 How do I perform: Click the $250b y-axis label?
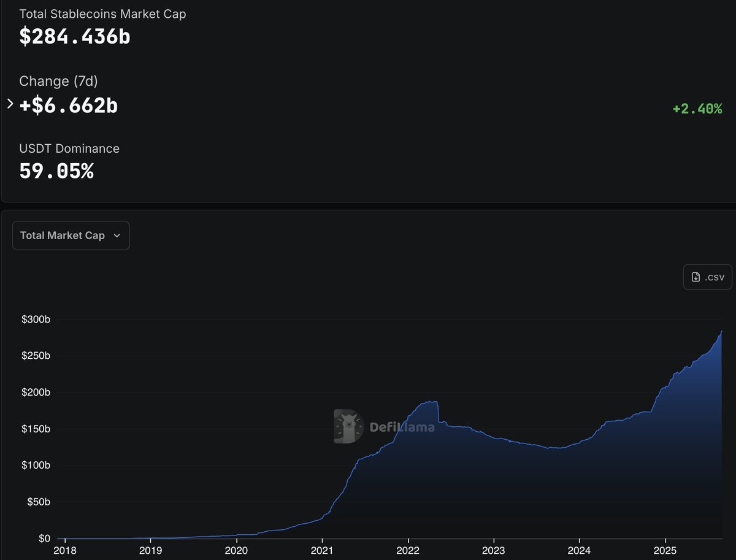pyautogui.click(x=37, y=356)
